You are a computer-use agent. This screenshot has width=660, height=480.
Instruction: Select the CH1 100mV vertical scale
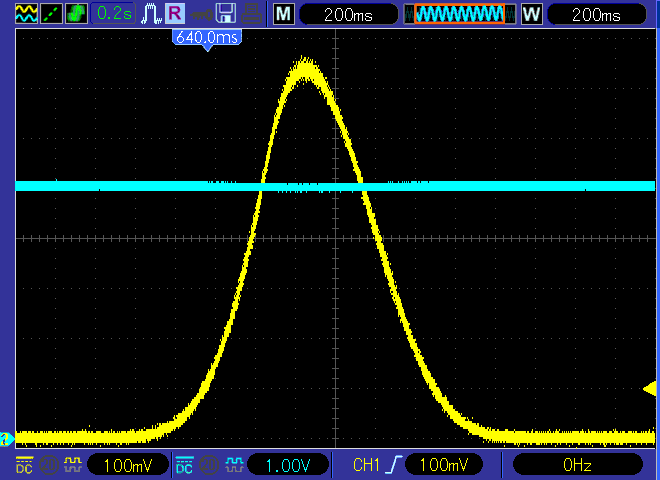128,465
